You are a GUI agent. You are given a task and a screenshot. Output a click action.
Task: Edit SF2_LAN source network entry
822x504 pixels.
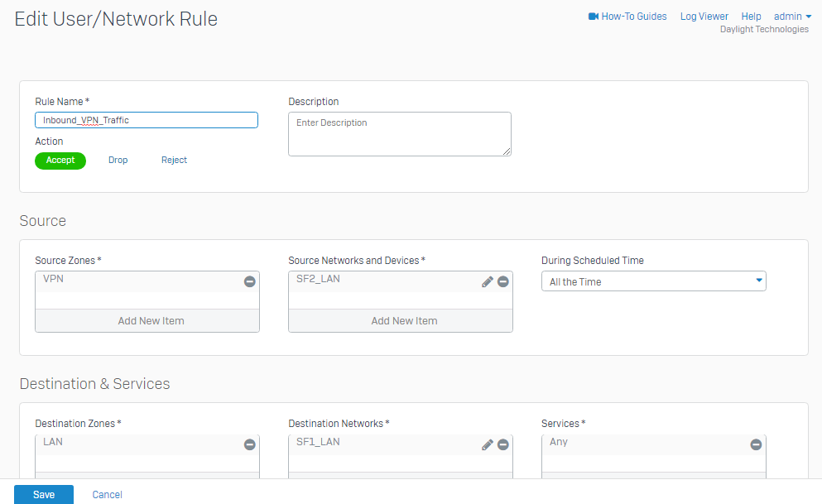tap(487, 282)
